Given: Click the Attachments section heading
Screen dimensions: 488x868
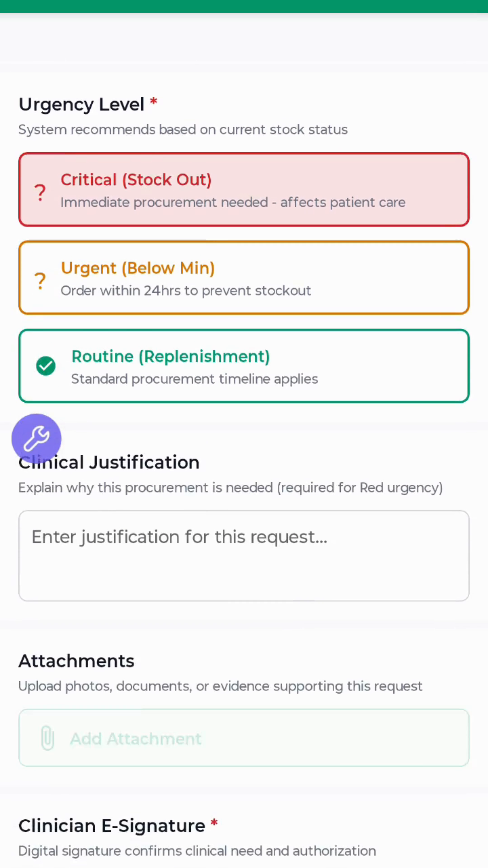Looking at the screenshot, I should click(76, 661).
